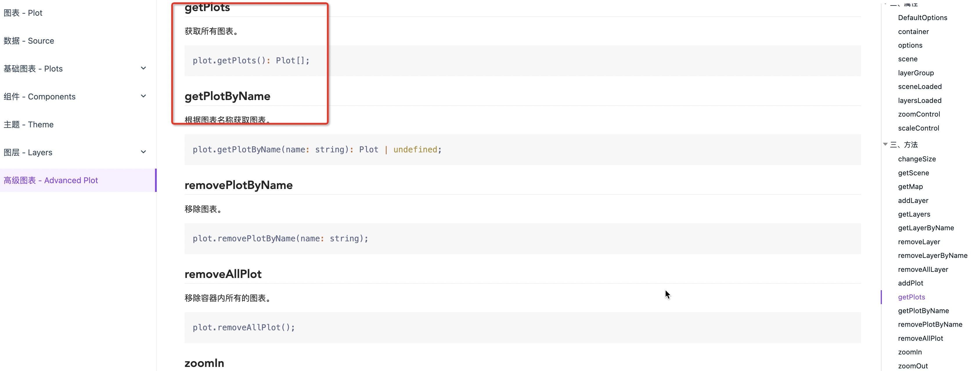Jump to DefaultOptions in the outline
980x371 pixels.
(x=923, y=17)
